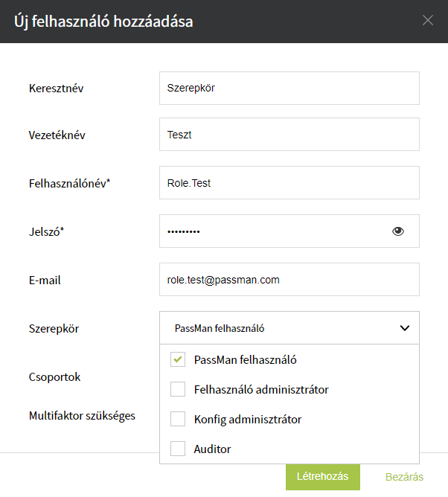Show password with the eye icon
The width and height of the screenshot is (448, 497).
pyautogui.click(x=398, y=231)
